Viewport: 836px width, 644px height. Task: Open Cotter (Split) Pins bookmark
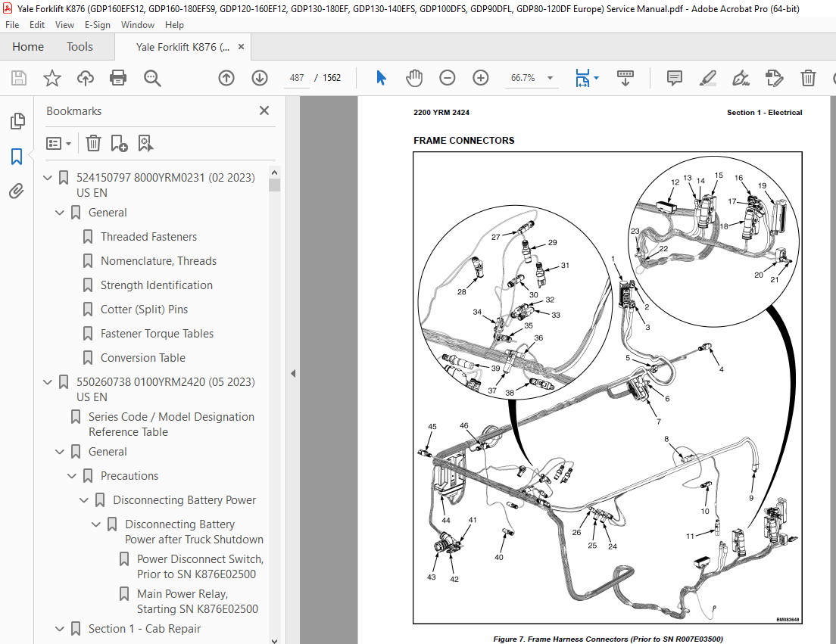[x=144, y=310]
